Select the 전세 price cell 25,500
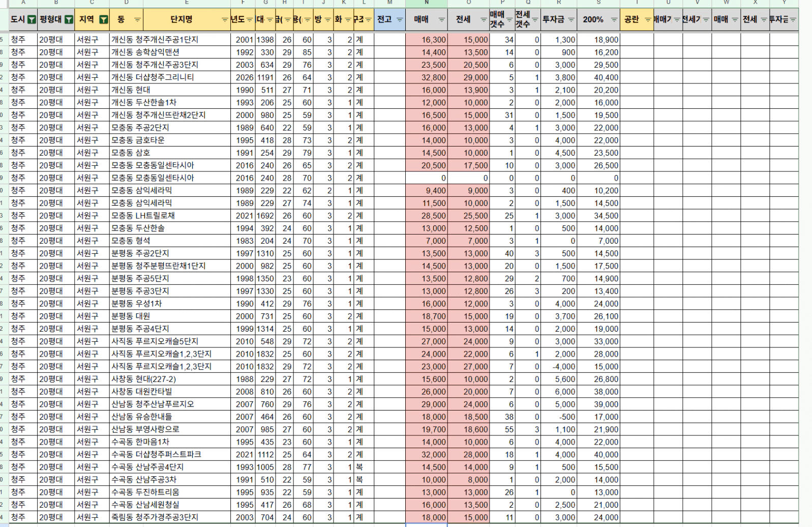The width and height of the screenshot is (812, 527). [468, 216]
